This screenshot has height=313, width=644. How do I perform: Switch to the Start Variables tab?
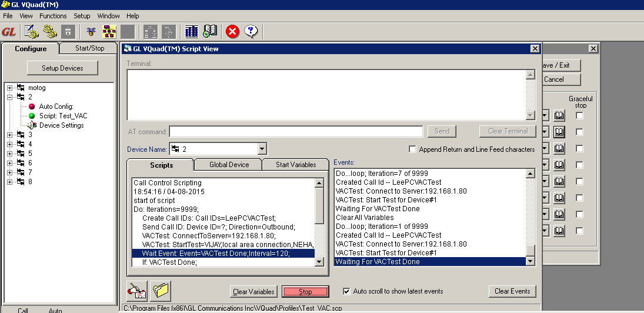(x=296, y=165)
